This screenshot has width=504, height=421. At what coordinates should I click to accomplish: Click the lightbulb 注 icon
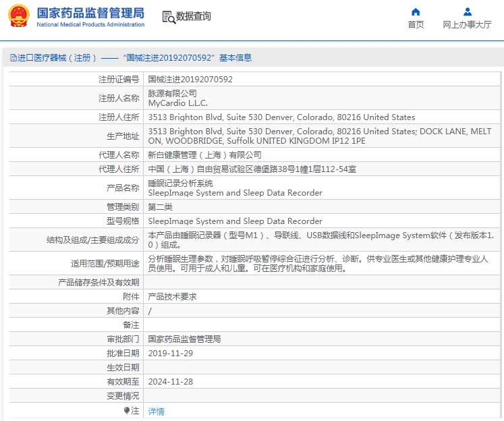pyautogui.click(x=127, y=411)
